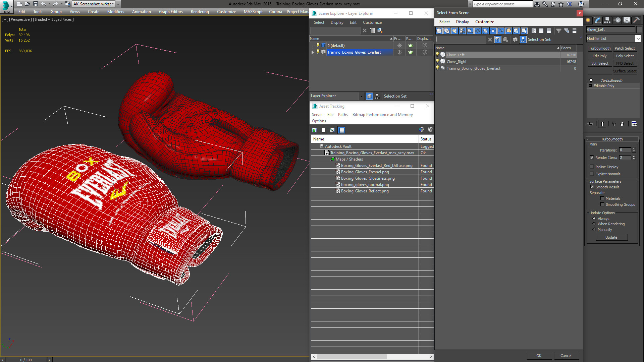This screenshot has height=362, width=644.
Task: Open Display menu in Select From Scene
Action: (x=462, y=22)
